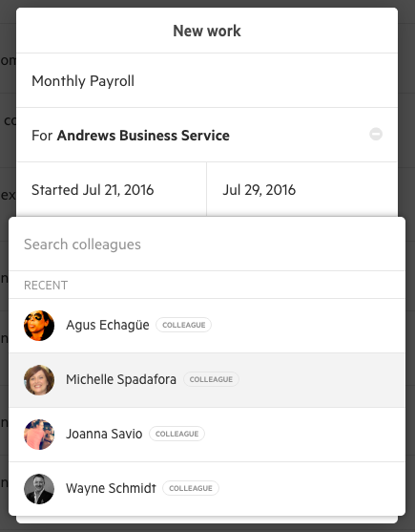
Task: Click the Recent section label
Action: [46, 285]
